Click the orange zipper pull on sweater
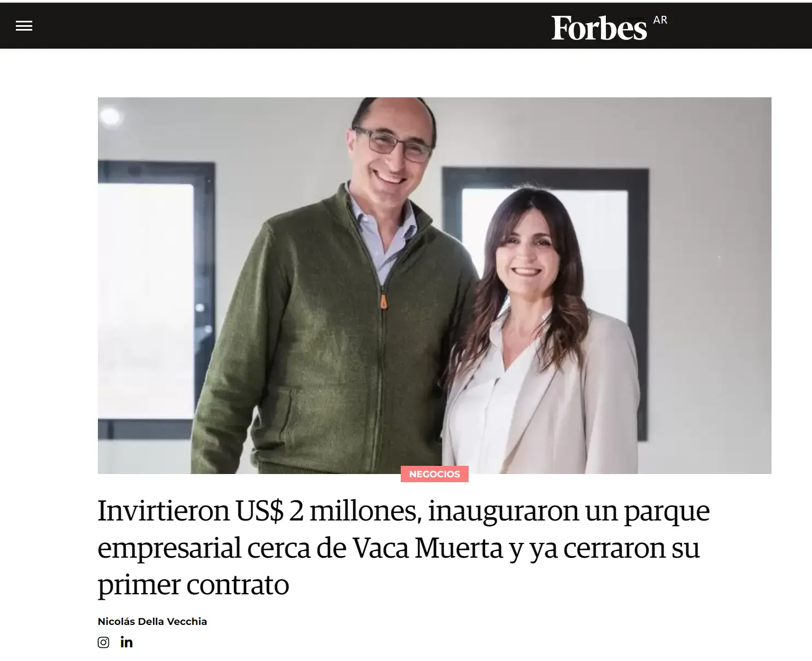The width and height of the screenshot is (812, 661). pyautogui.click(x=384, y=301)
